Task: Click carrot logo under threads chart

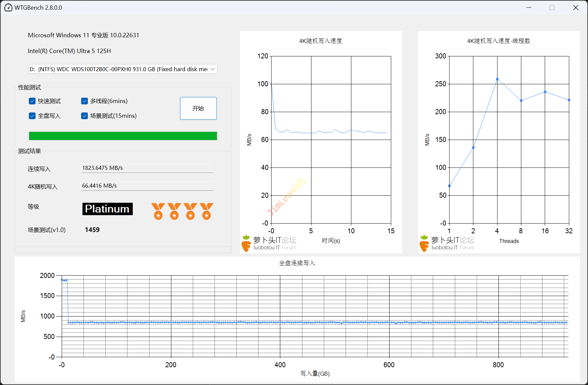Action: point(424,244)
